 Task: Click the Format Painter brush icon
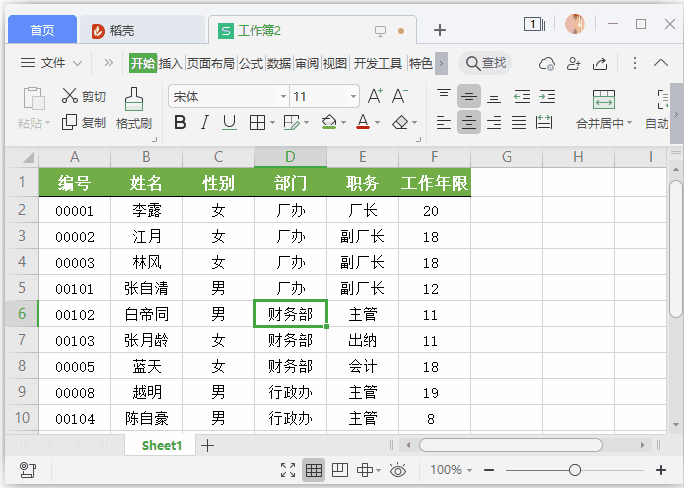pyautogui.click(x=133, y=98)
